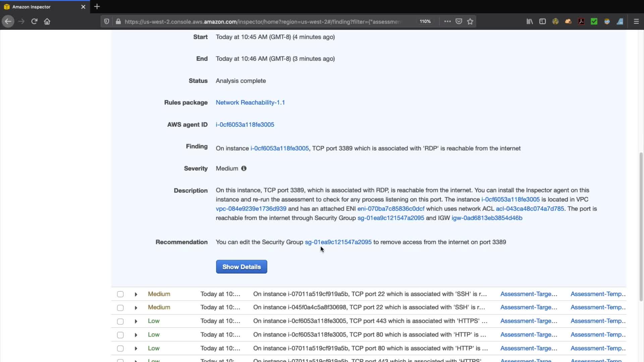The height and width of the screenshot is (362, 644).
Task: Tick checkbox for i-045f0a4c5a8f30698 SSH finding
Action: (120, 308)
